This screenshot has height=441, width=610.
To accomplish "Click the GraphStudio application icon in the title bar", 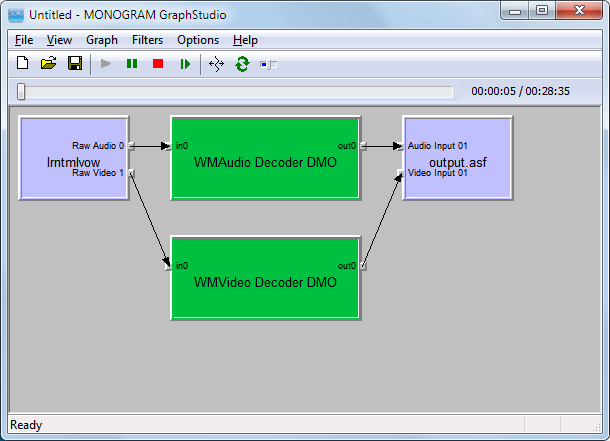I will [x=16, y=15].
